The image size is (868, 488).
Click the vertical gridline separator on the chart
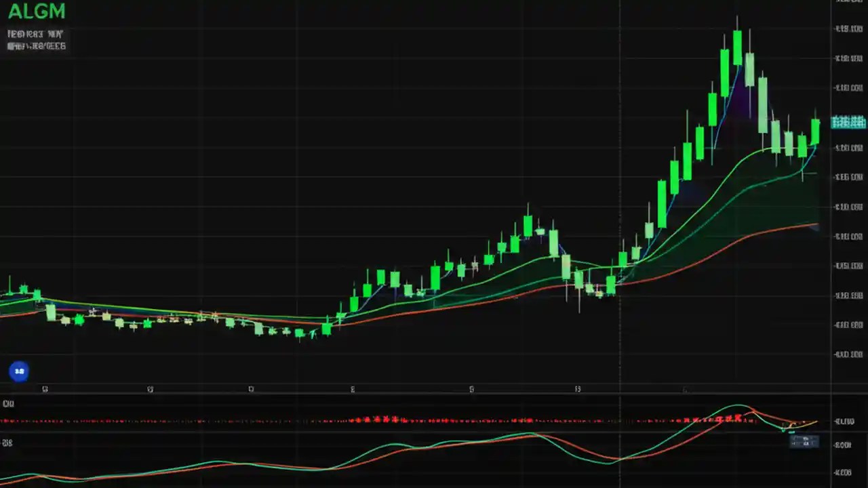[x=619, y=203]
